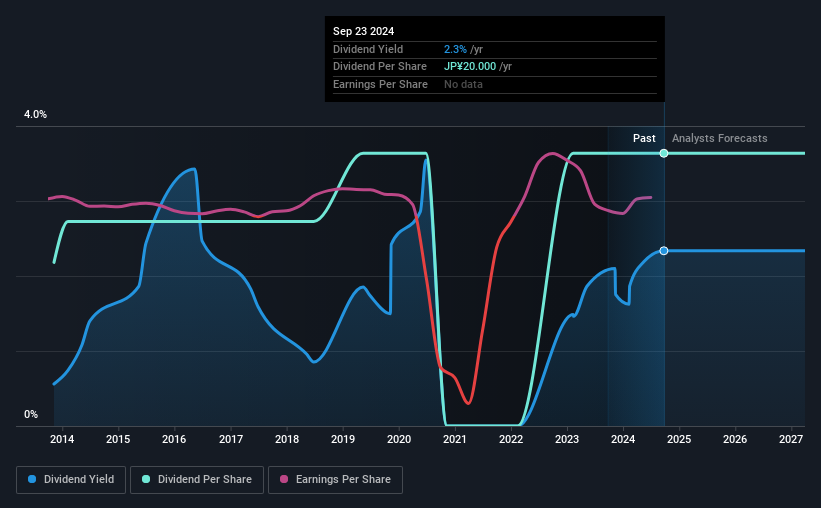Click the 'No data' earnings value
821x508 pixels.
[463, 84]
